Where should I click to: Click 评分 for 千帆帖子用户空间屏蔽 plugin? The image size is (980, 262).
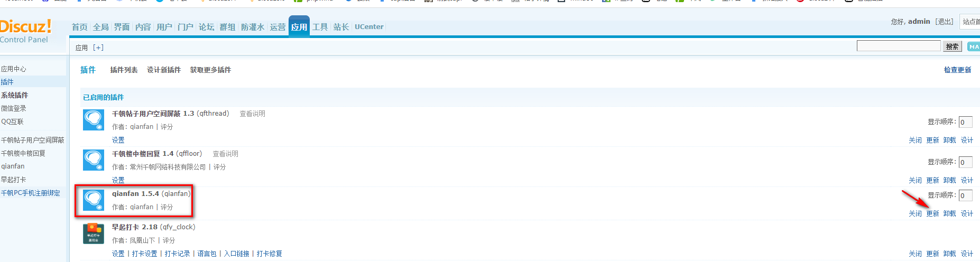point(167,127)
